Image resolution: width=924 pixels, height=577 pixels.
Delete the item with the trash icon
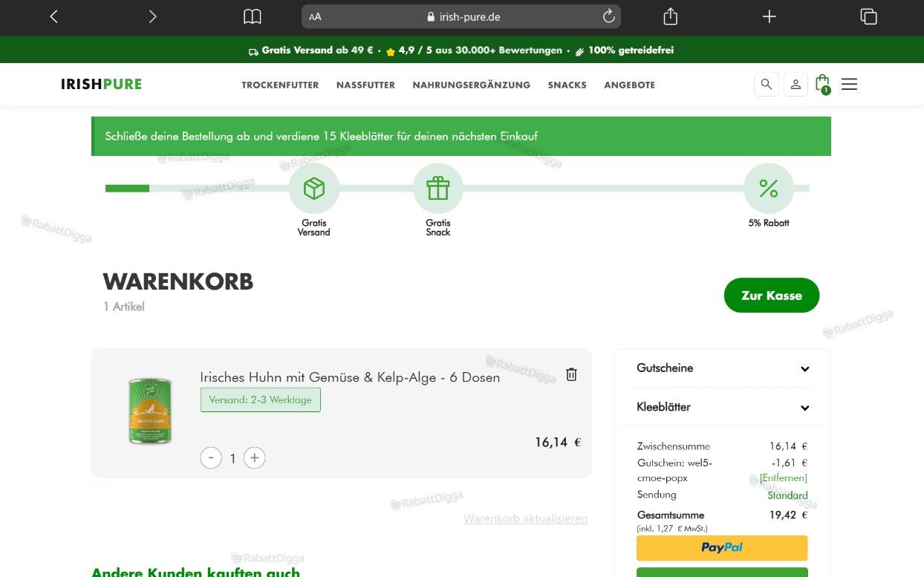(571, 374)
